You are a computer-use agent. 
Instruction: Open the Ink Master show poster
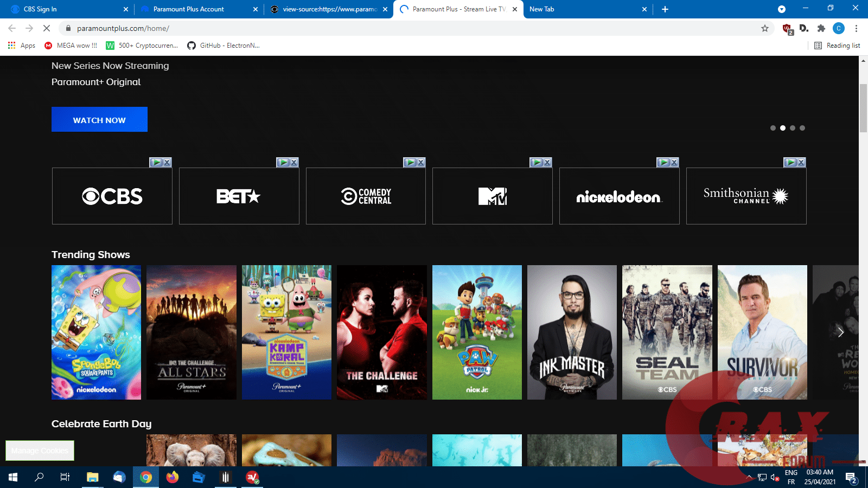[x=572, y=332]
